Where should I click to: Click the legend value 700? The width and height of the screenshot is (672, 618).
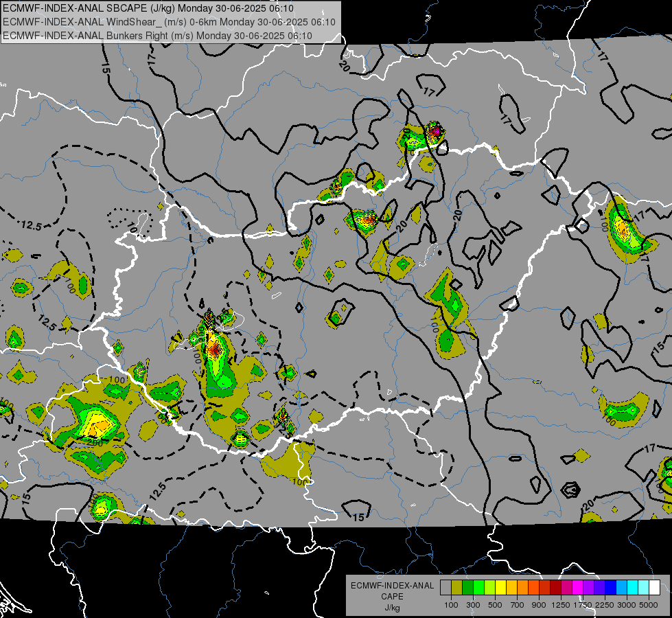518,605
